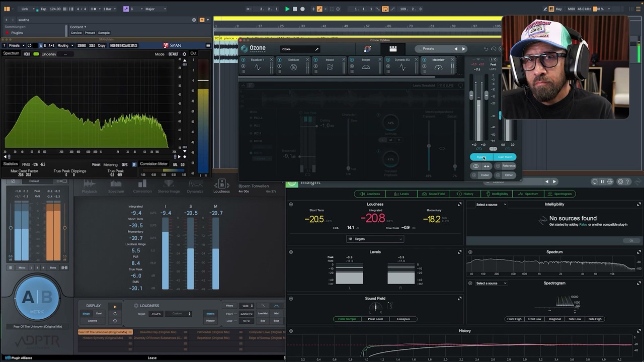This screenshot has height=362, width=644.
Task: Click Ozone mono sum circles icon
Action: coord(476,166)
